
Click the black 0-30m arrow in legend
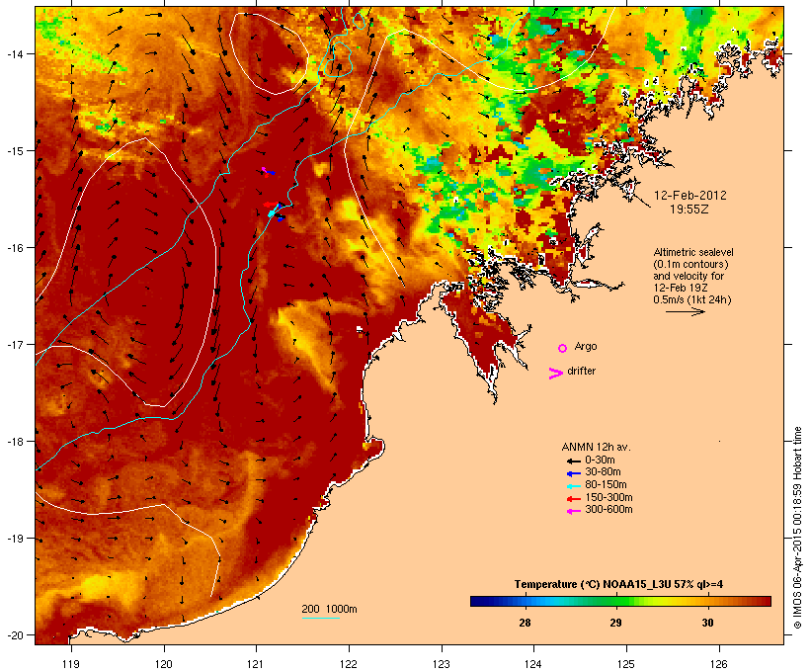(573, 462)
